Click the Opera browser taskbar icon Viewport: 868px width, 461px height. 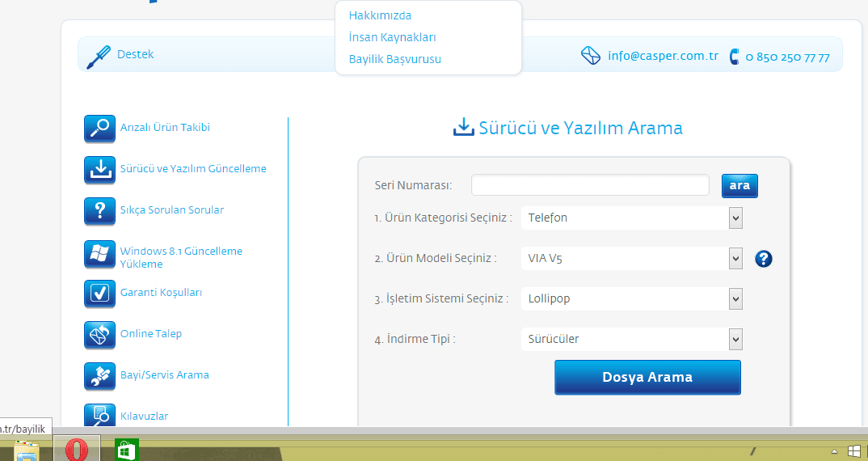[x=77, y=450]
